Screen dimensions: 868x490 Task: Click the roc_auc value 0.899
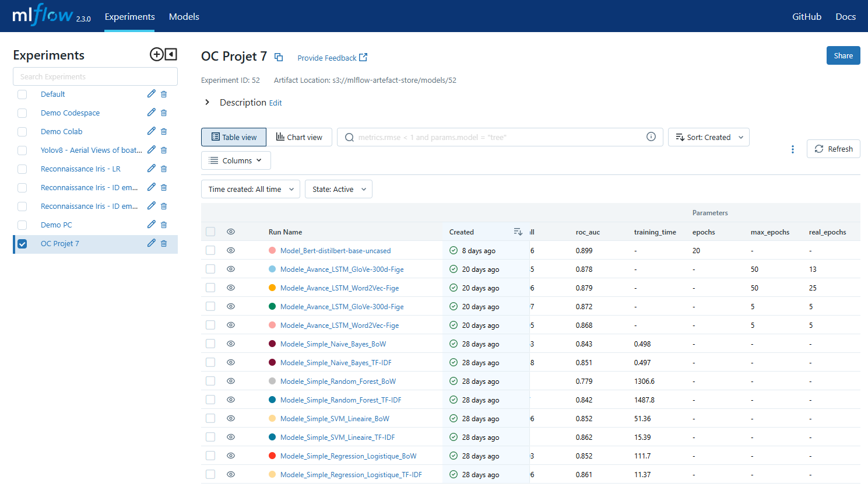tap(584, 250)
